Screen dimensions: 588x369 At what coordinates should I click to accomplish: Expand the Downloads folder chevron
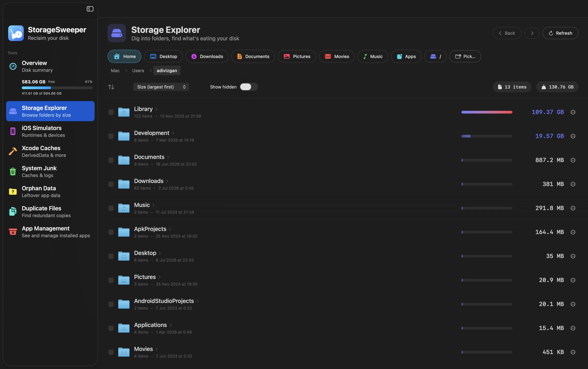point(167,181)
